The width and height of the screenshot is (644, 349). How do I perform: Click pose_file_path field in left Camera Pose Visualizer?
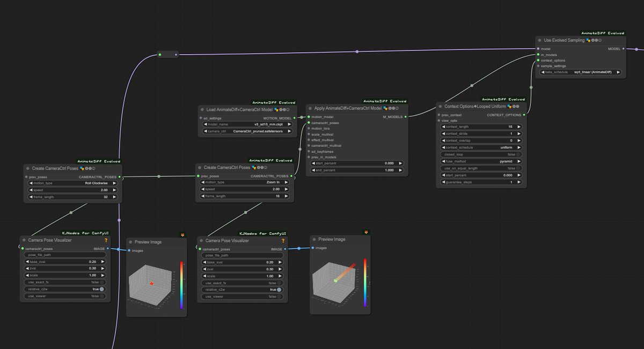pos(64,255)
